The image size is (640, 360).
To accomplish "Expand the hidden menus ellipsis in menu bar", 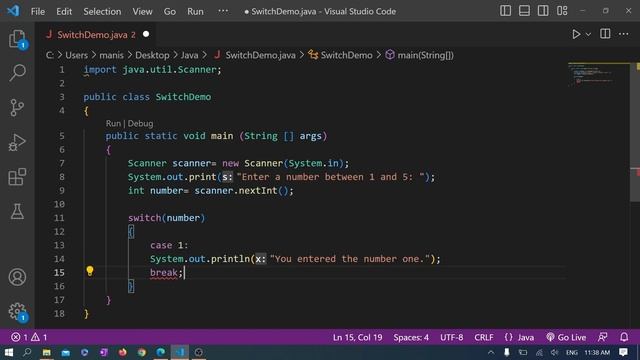I will pos(223,11).
